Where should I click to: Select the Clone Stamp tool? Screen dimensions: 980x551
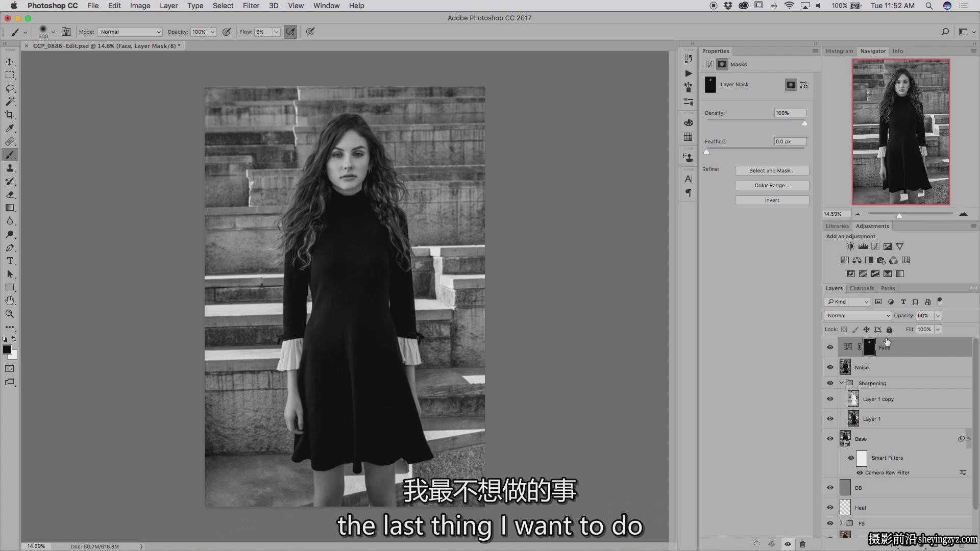(10, 168)
